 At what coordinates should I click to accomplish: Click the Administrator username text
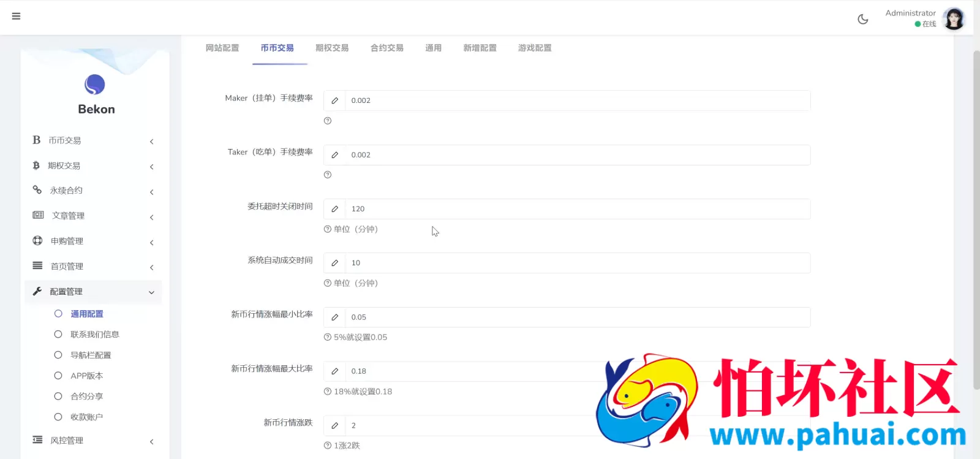910,13
